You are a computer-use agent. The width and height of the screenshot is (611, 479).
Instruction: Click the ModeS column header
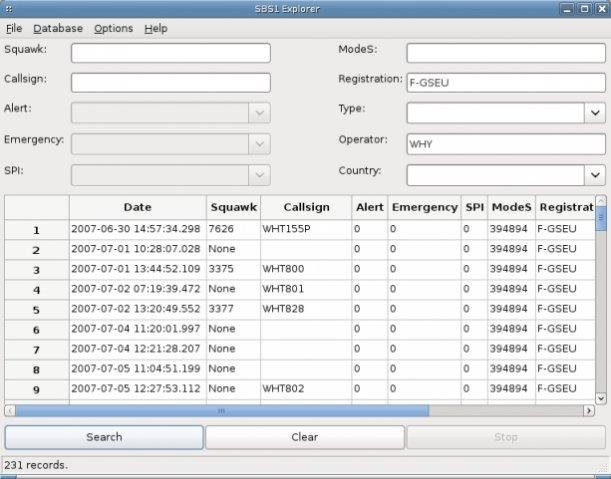(511, 207)
